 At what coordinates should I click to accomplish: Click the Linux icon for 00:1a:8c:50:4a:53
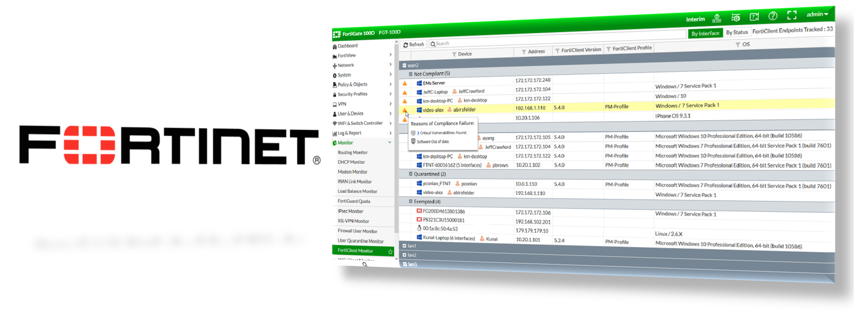click(x=419, y=228)
